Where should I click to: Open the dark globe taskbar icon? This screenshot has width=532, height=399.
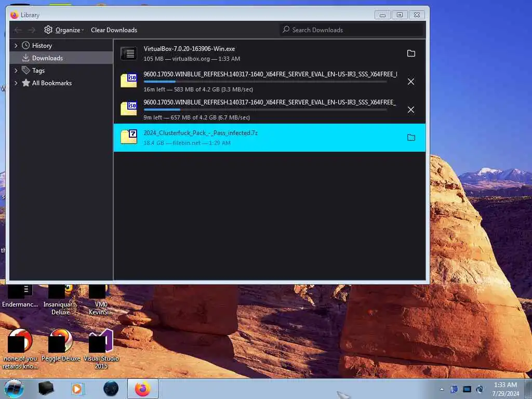pos(111,389)
